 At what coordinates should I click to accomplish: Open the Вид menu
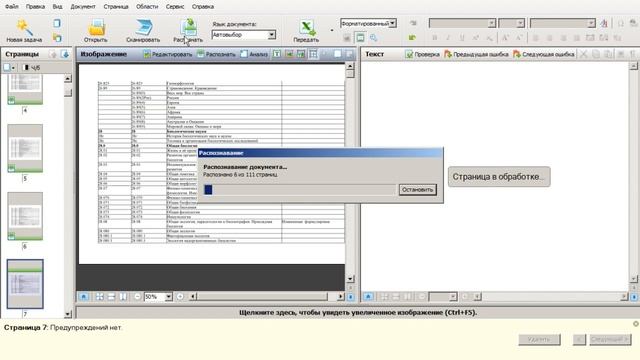57,7
